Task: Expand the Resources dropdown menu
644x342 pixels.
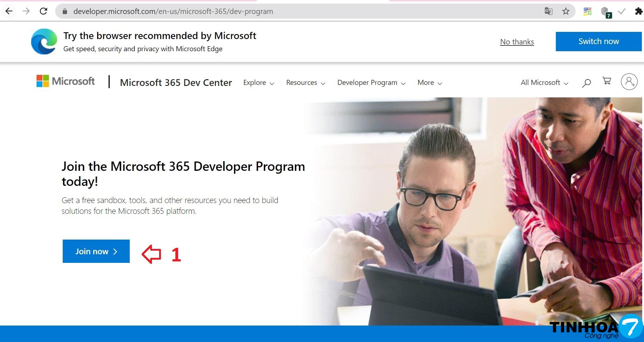Action: [x=305, y=83]
